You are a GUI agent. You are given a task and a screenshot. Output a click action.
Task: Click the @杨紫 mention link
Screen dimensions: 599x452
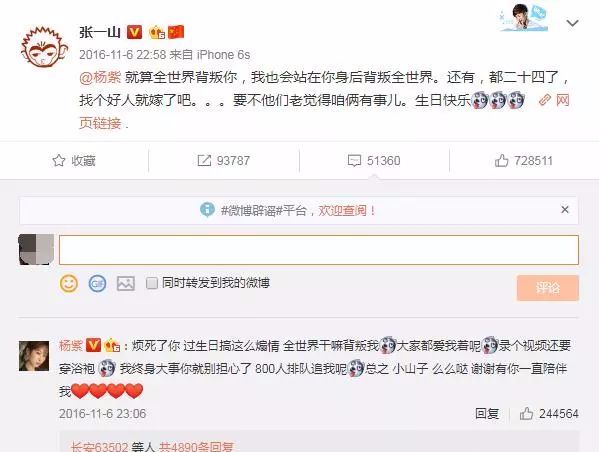click(100, 77)
